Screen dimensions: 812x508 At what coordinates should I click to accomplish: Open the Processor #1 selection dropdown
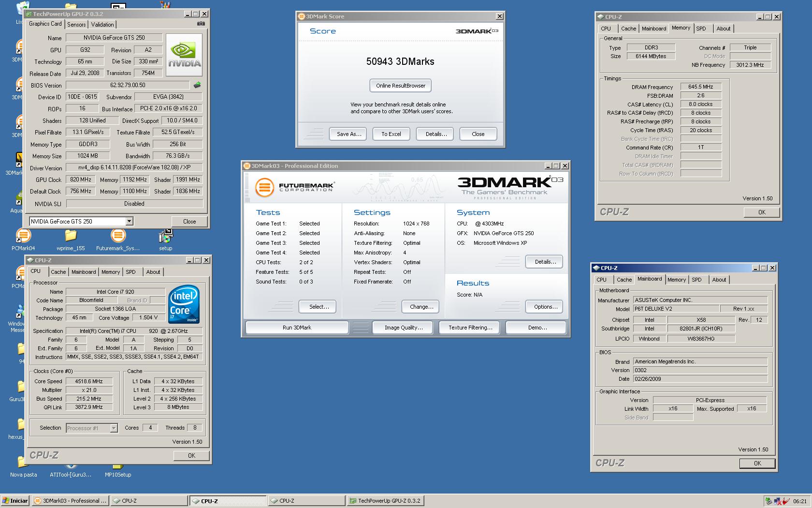(x=114, y=428)
